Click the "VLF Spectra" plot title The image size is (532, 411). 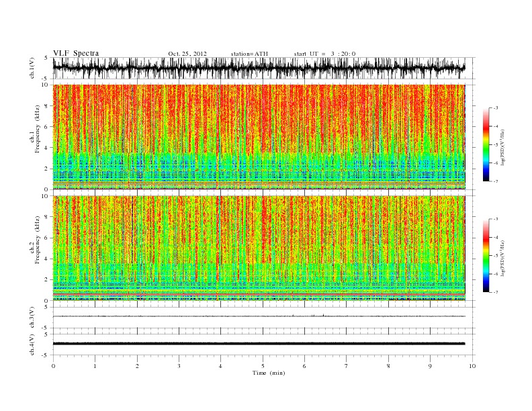[x=76, y=53]
